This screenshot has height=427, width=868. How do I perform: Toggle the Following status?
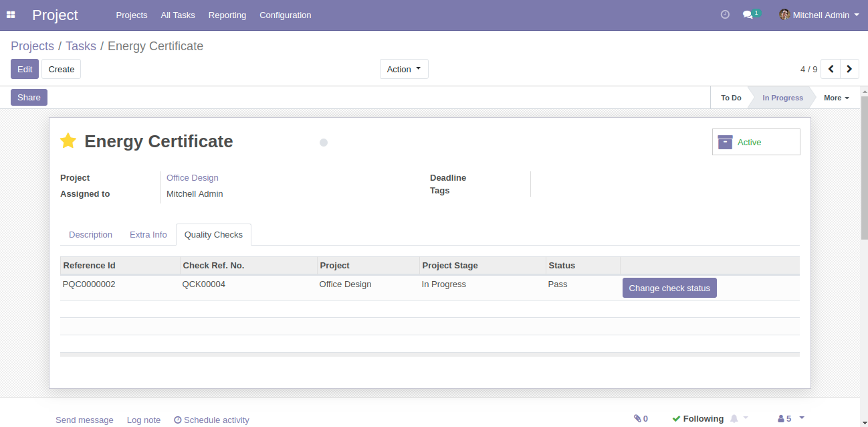tap(697, 418)
